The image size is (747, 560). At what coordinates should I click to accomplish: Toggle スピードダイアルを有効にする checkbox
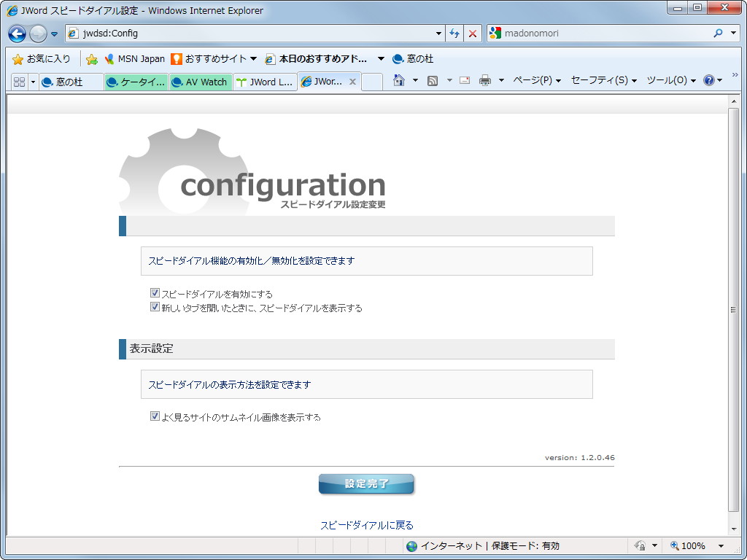tap(155, 293)
